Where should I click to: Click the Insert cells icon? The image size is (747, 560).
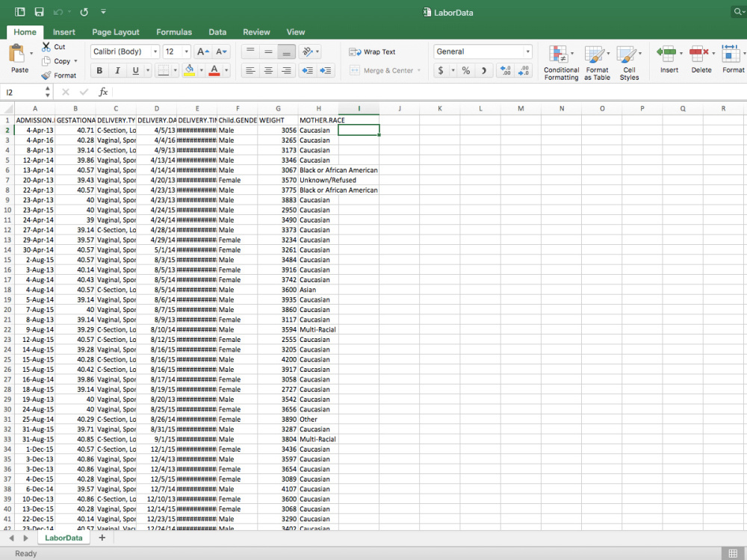coord(666,53)
